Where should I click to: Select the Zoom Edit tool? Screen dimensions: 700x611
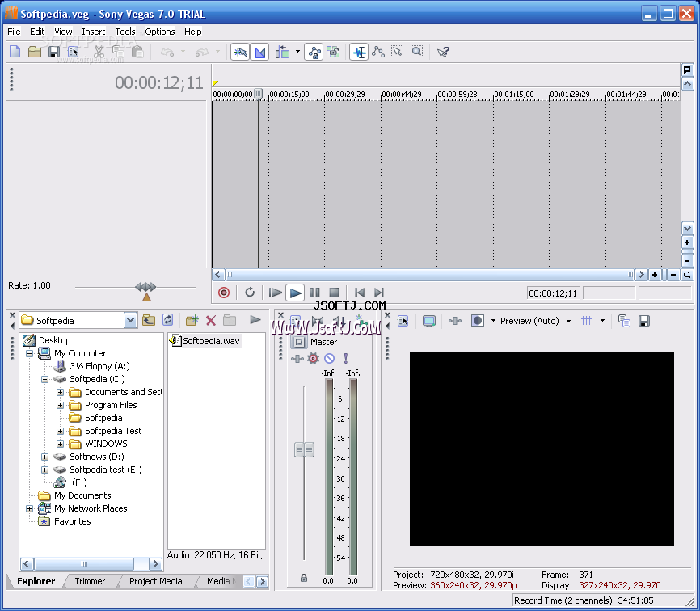click(416, 52)
